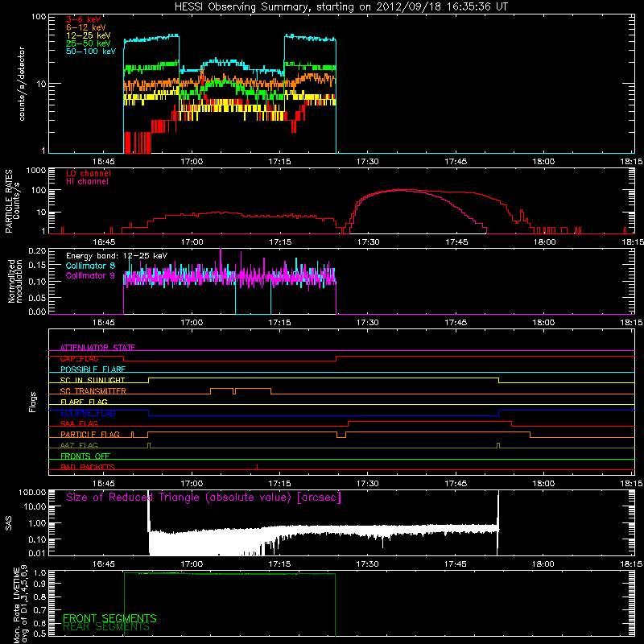
Task: Select the '6-12 keV' legend label
Action: tap(86, 27)
